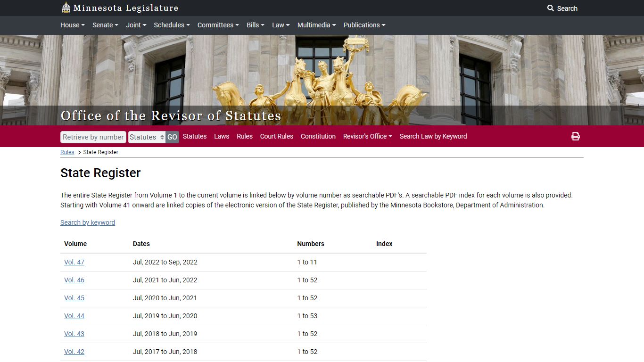The width and height of the screenshot is (644, 362).
Task: Go to Court Rules section
Action: [276, 136]
